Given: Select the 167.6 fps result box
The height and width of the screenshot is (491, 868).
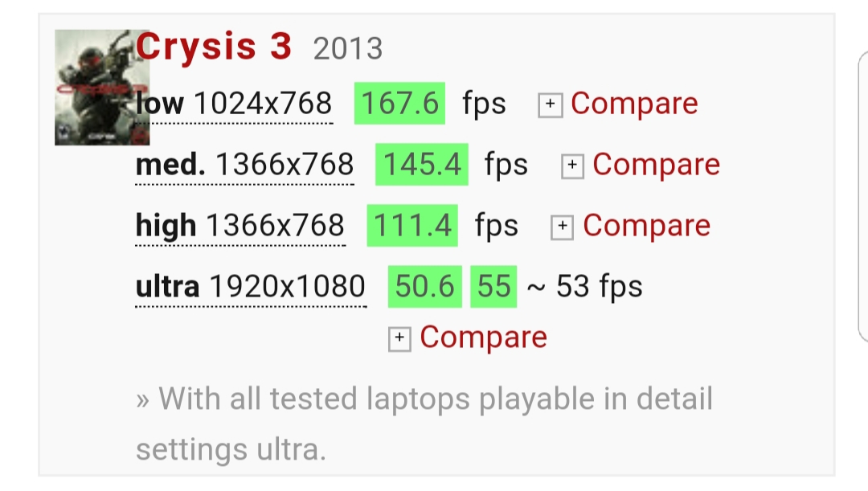Looking at the screenshot, I should point(399,104).
